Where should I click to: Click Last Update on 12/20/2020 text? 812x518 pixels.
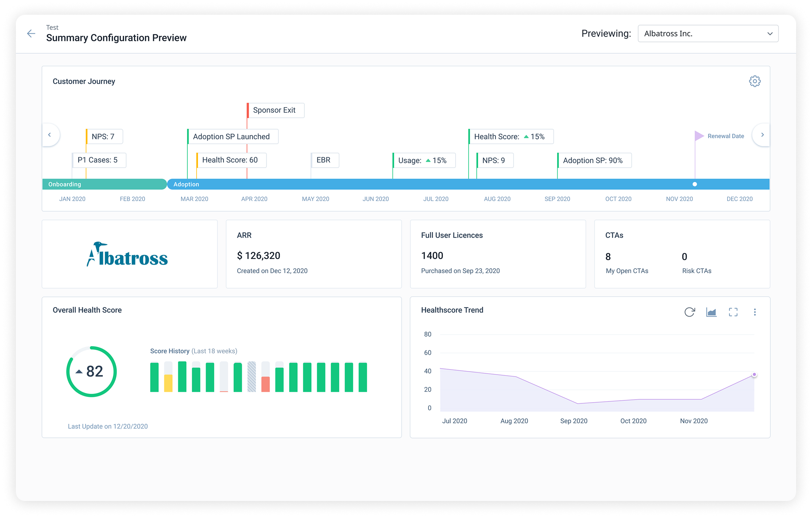tap(108, 426)
